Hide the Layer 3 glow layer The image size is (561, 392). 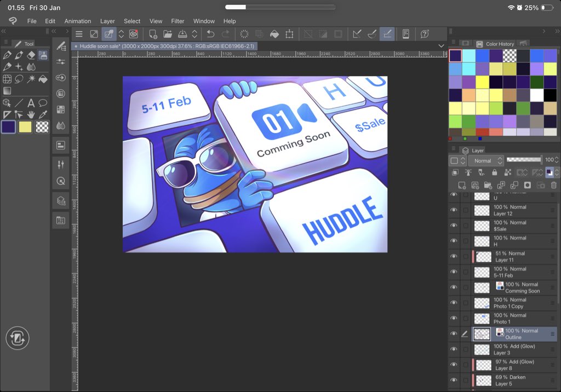(454, 349)
